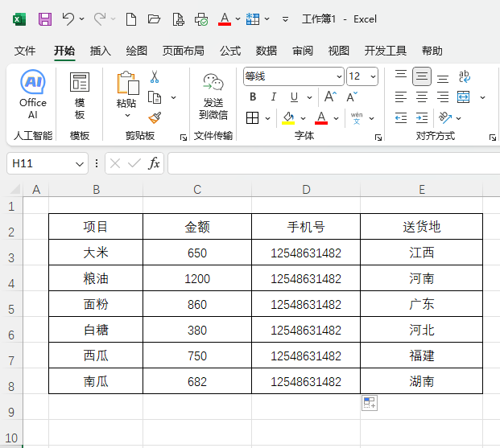Screen dimensions: 500x448
Task: Click print preview icon in quick access
Action: pos(178,19)
